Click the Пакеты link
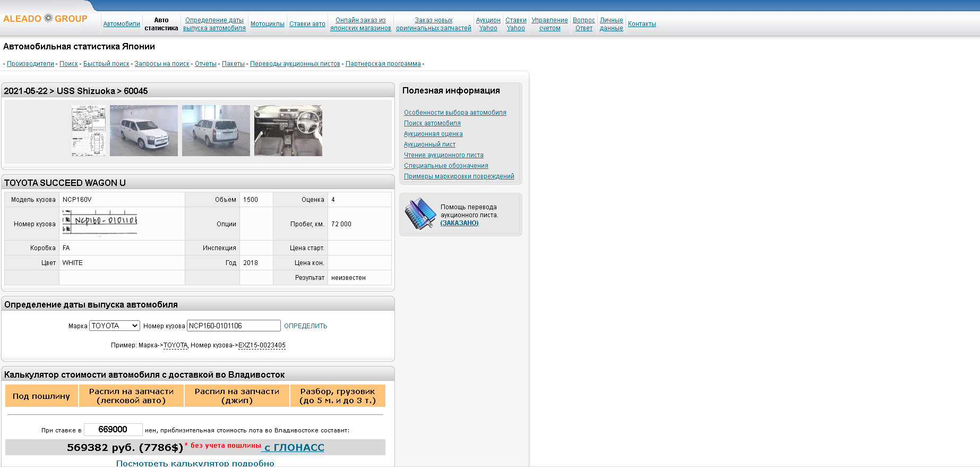 pos(233,64)
